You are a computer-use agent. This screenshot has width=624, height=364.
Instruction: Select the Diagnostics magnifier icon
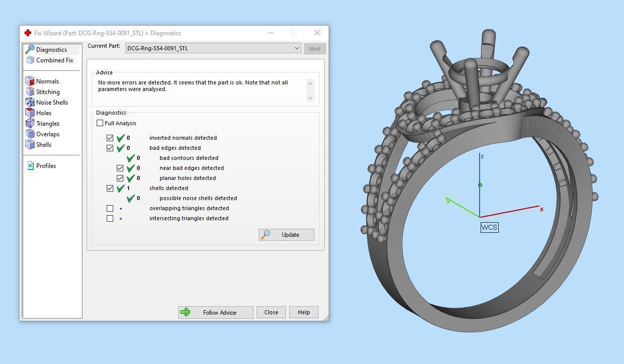point(30,49)
